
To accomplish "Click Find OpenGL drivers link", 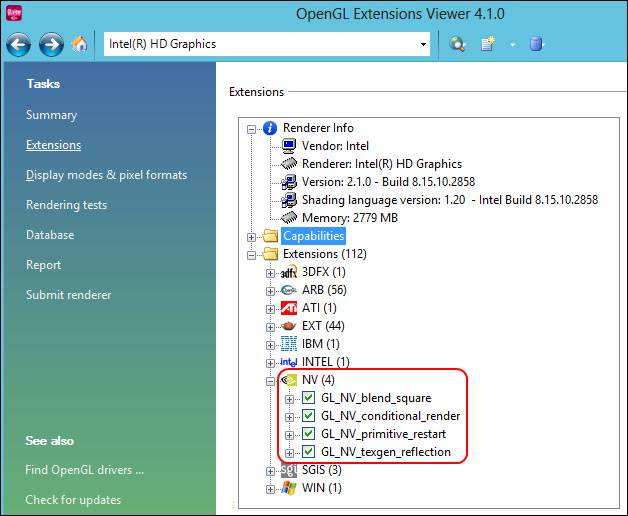I will 85,470.
